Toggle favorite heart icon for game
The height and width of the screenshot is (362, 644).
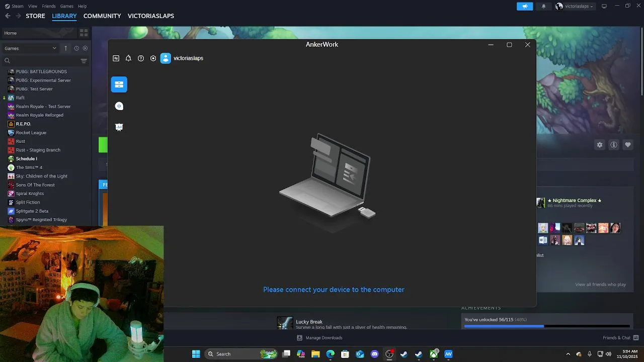click(628, 145)
